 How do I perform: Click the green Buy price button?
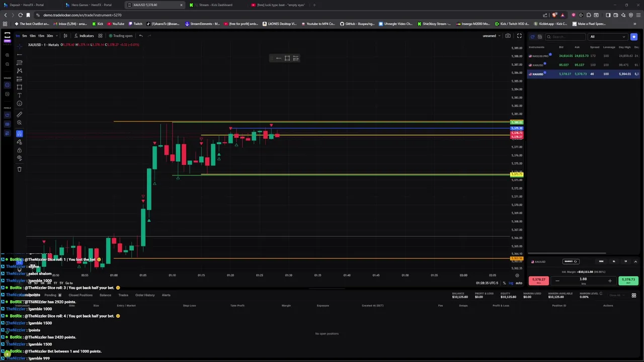click(x=628, y=281)
